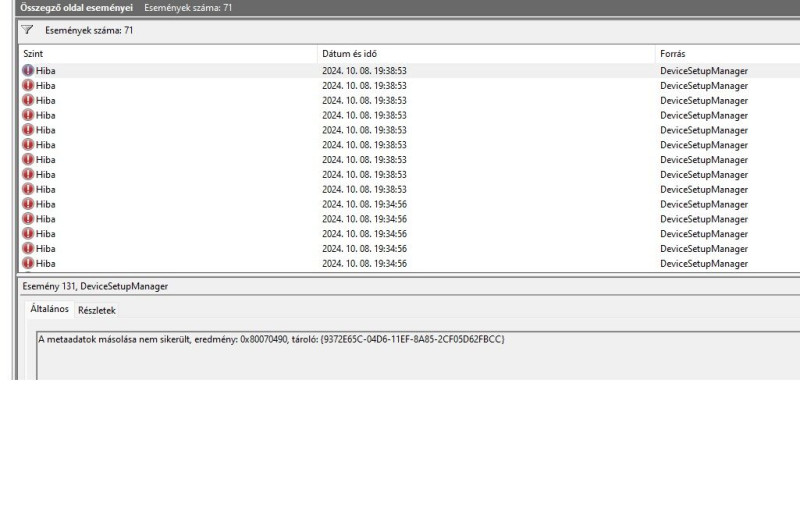Click 'Események száma: 71' in the dark title bar
The width and height of the screenshot is (800, 511).
(x=188, y=8)
